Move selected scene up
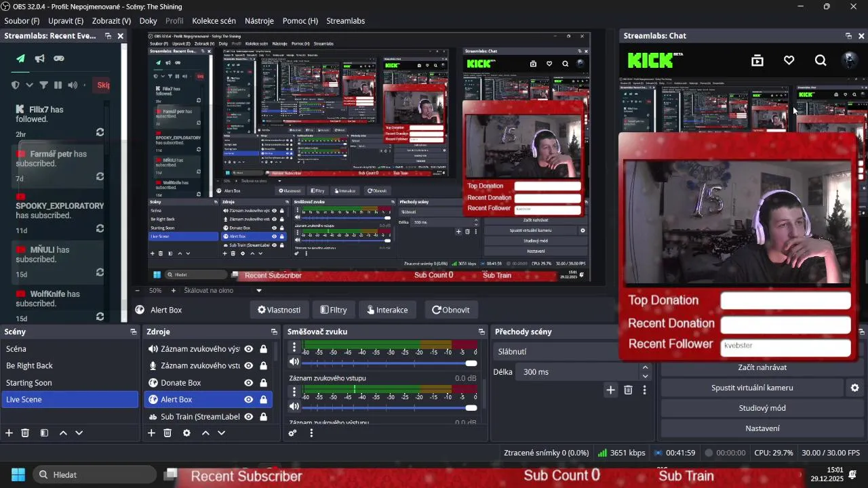Viewport: 868px width, 488px height. click(63, 432)
